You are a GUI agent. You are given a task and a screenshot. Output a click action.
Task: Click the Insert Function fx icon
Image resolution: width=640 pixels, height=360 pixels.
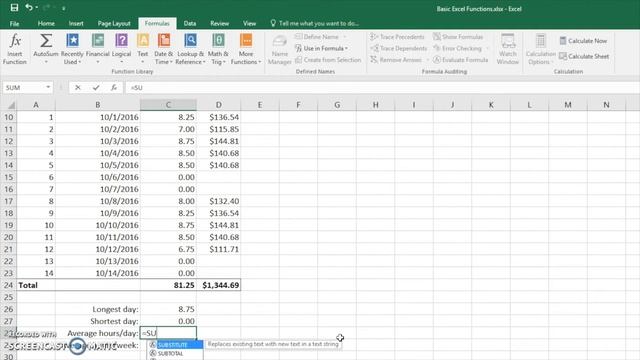(x=15, y=41)
